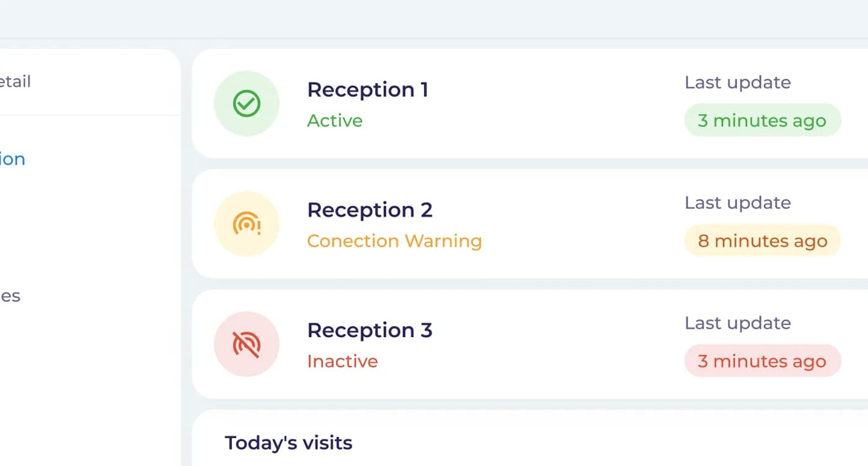Click the Today's visits heading
This screenshot has height=466, width=868.
[288, 443]
